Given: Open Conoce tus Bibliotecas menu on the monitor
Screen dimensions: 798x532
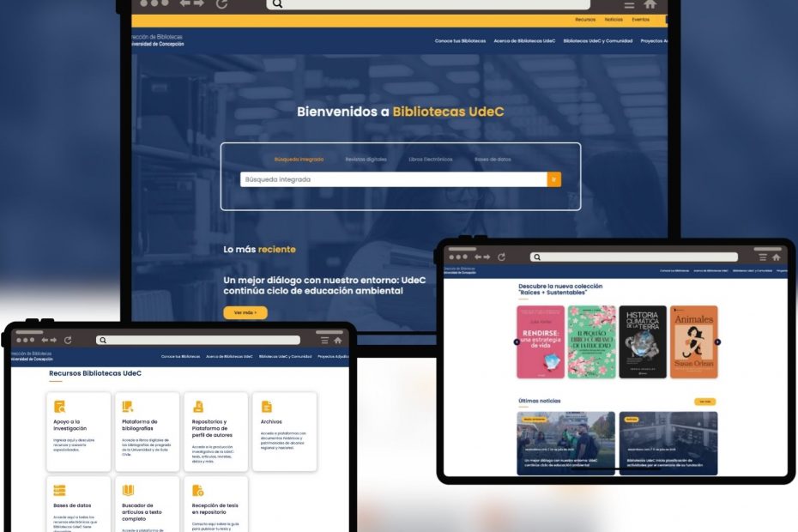Looking at the screenshot, I should coord(460,40).
